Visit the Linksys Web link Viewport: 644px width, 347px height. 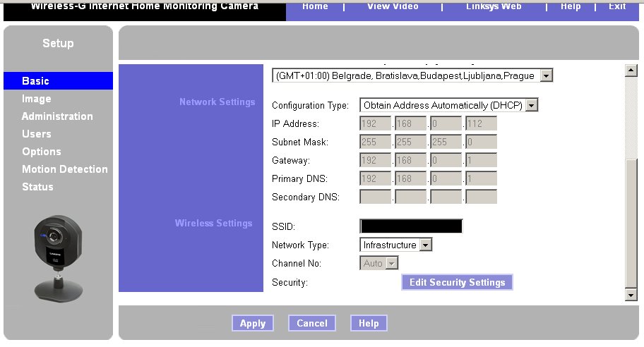[x=494, y=6]
